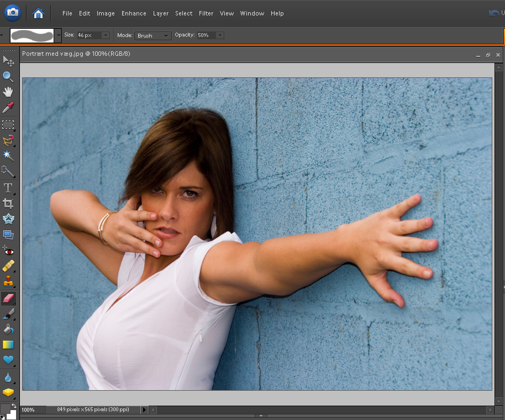Open the Enhance menu
505x420 pixels.
tap(134, 13)
